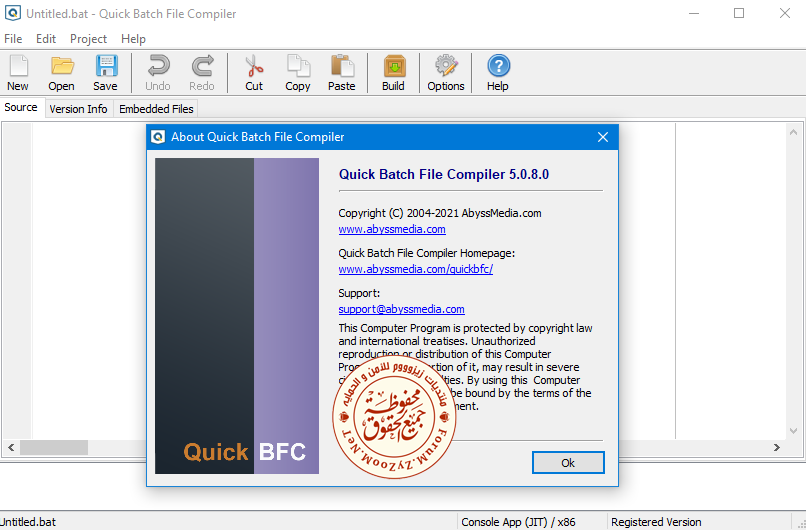The width and height of the screenshot is (806, 530).
Task: Open www.abyssmedia.com/quickbfc/ homepage link
Action: [x=415, y=269]
